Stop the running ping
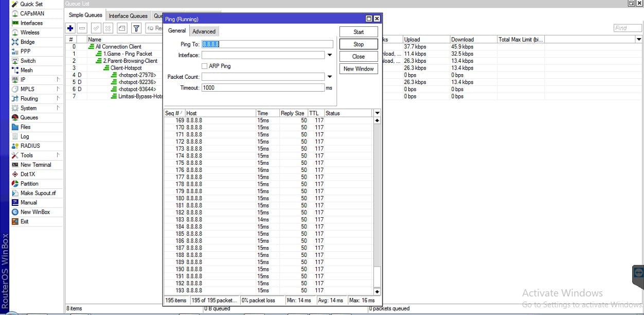Viewport: 644px width, 315px height. click(359, 44)
